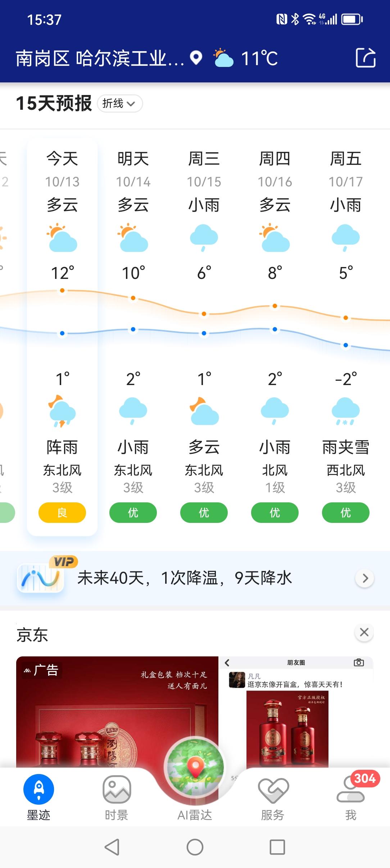Tap the 周五 雨夹雪 sleet night icon
The width and height of the screenshot is (390, 868).
346,412
